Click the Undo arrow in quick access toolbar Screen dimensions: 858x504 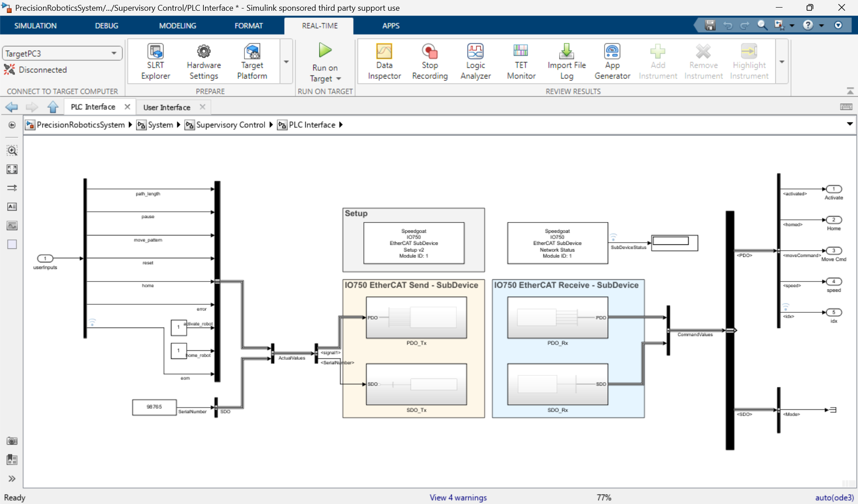728,25
